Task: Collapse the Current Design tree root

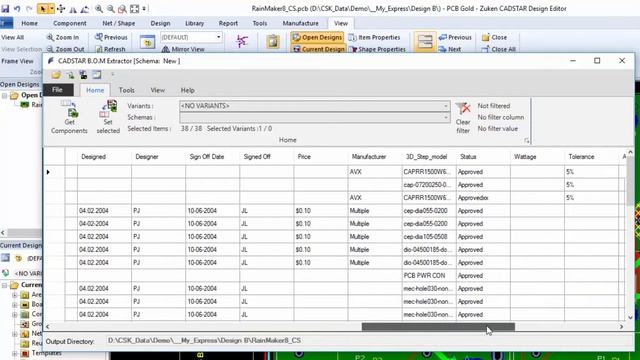Action: pyautogui.click(x=4, y=285)
